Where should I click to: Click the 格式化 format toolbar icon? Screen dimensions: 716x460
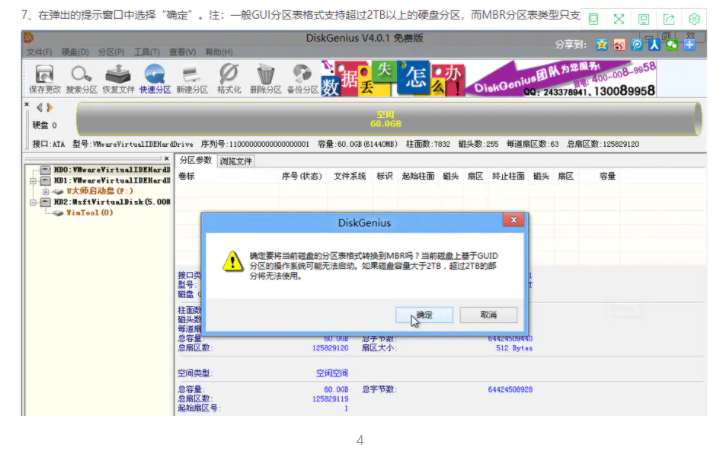[229, 79]
